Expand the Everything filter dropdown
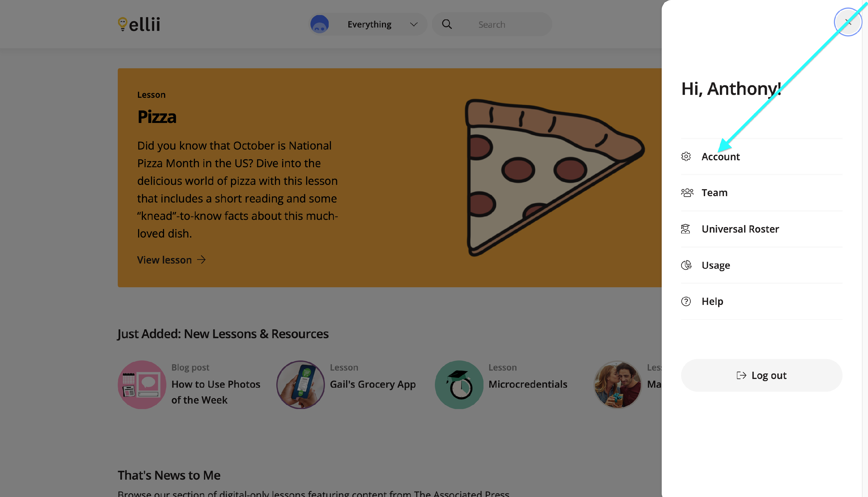Viewport: 868px width, 497px height. click(369, 24)
